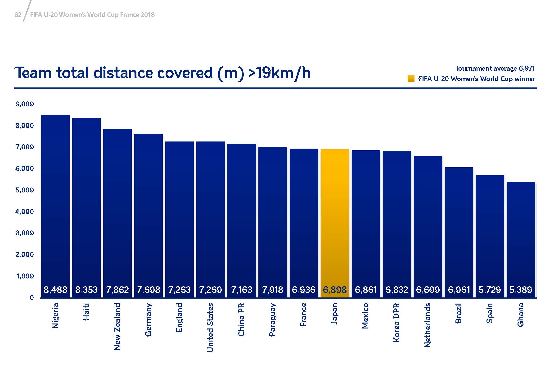
Task: Select the Germany bar value 7,608
Action: [x=149, y=290]
